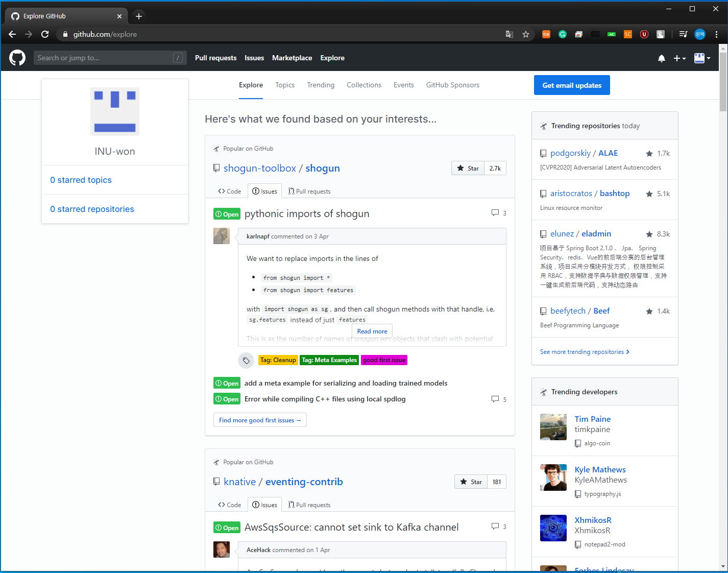Click the Get email updates button
728x573 pixels.
coord(572,85)
